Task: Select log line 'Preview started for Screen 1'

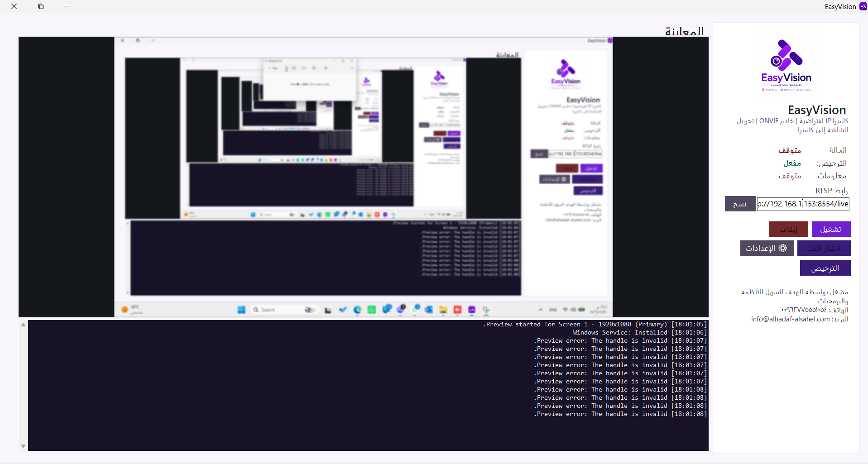Action: click(x=595, y=324)
